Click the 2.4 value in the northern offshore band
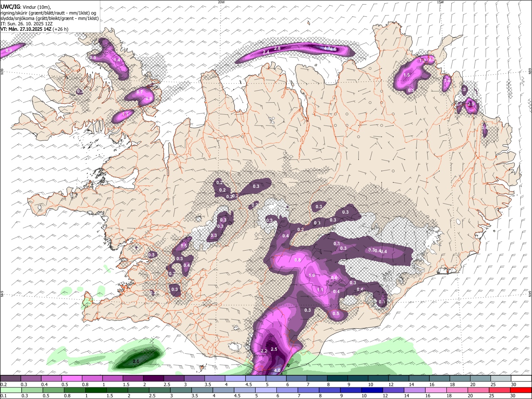The image size is (532, 399). [x=266, y=52]
